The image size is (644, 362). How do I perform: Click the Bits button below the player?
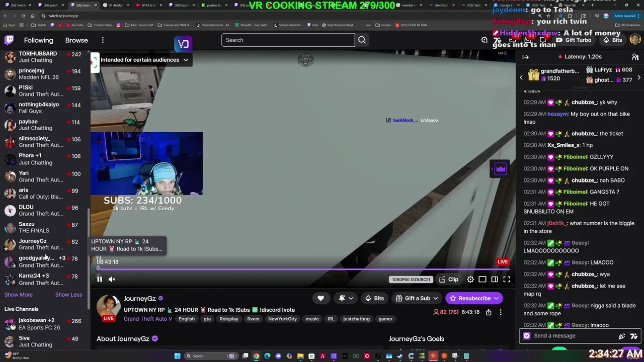(374, 298)
